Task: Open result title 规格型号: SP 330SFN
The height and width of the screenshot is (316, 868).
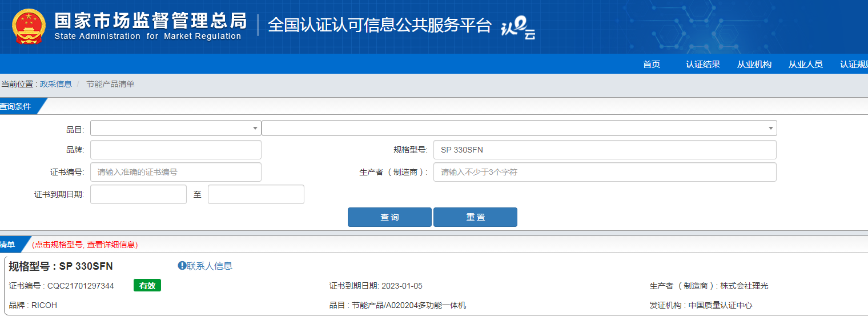Action: coord(61,266)
